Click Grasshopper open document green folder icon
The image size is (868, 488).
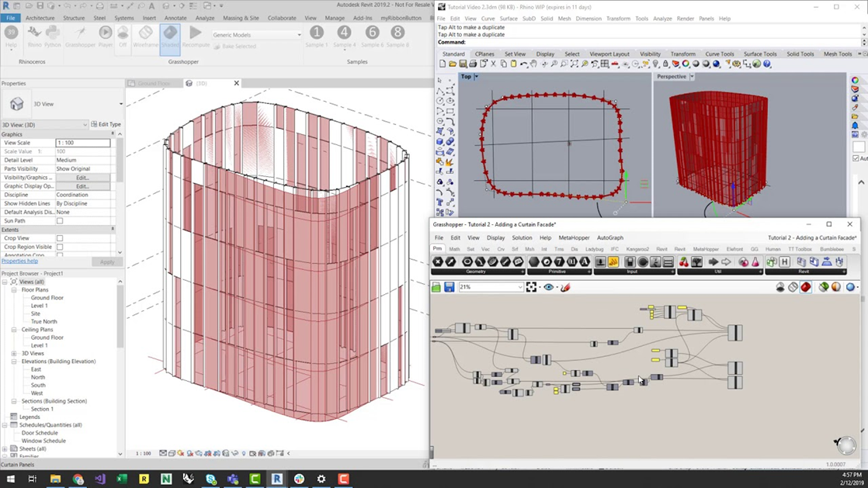[x=436, y=287]
